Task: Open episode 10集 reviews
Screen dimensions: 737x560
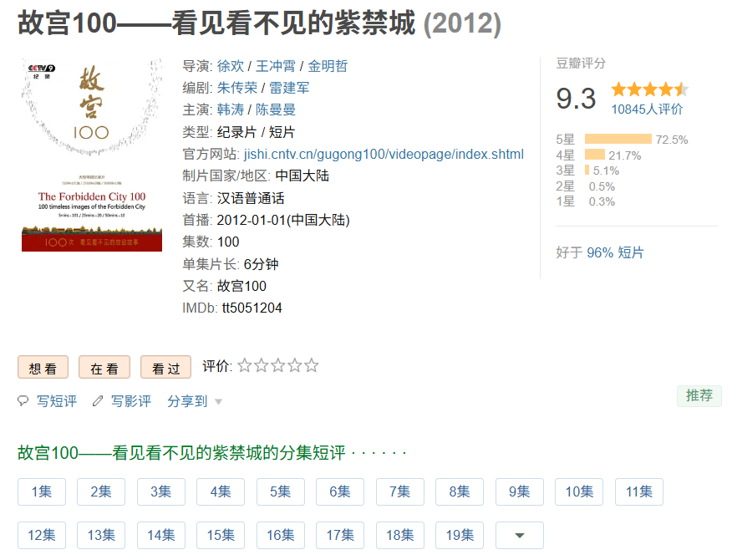Action: 579,491
